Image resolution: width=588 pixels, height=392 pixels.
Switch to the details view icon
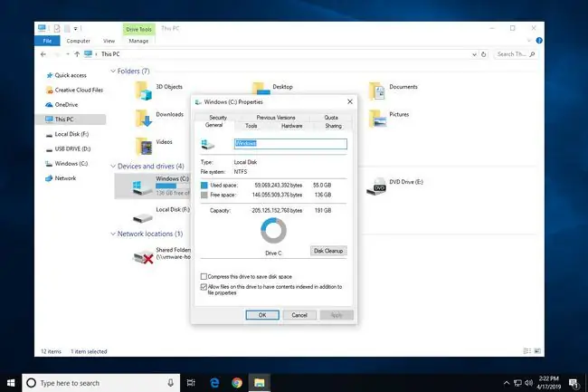(x=526, y=351)
